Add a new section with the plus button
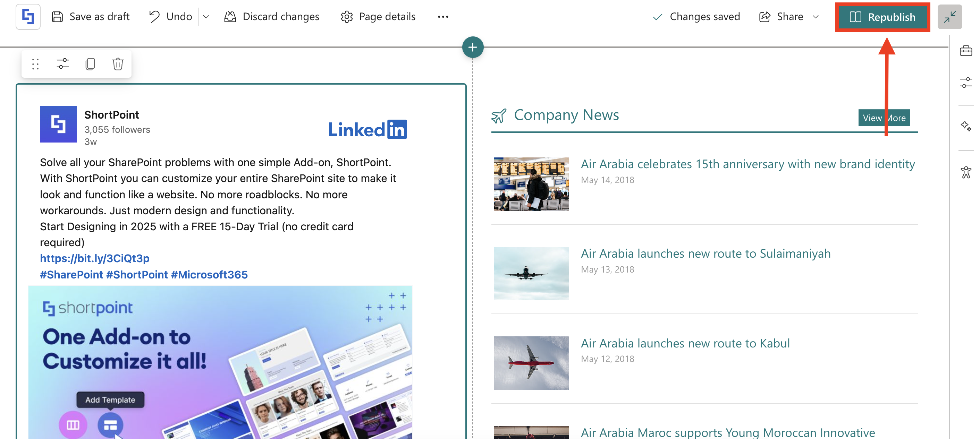 473,47
